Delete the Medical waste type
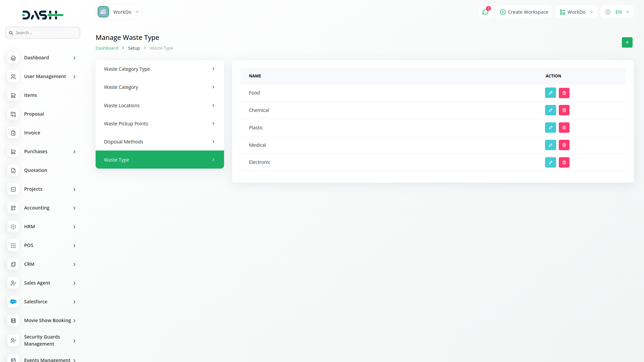The width and height of the screenshot is (644, 362). 564,145
